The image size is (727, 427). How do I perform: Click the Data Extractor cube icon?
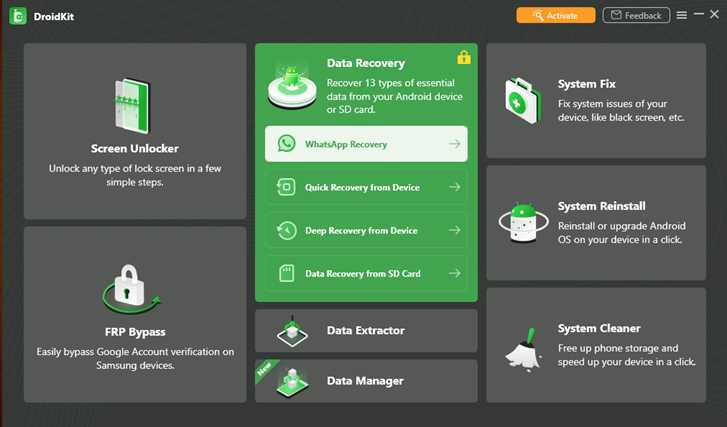[x=292, y=331]
